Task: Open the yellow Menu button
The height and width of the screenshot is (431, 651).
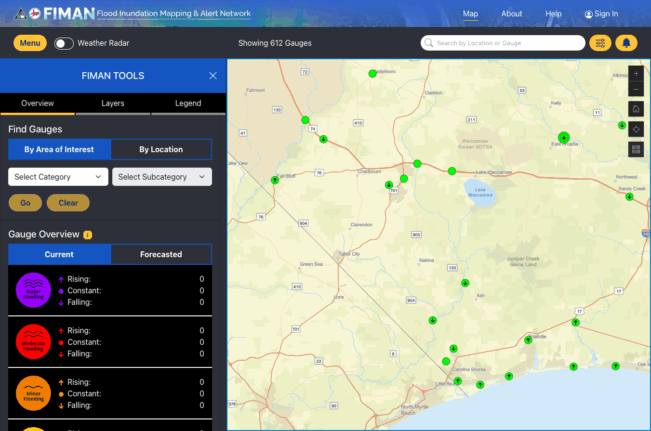Action: point(30,43)
